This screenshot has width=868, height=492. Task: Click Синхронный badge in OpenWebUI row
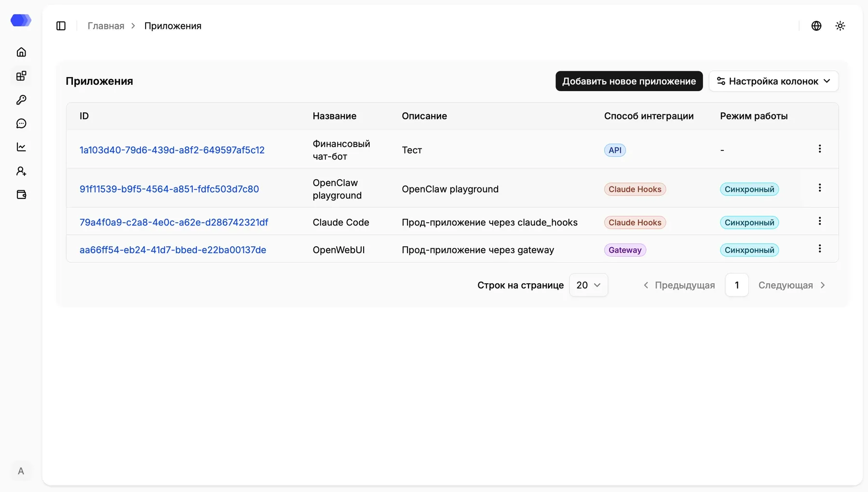click(x=749, y=250)
